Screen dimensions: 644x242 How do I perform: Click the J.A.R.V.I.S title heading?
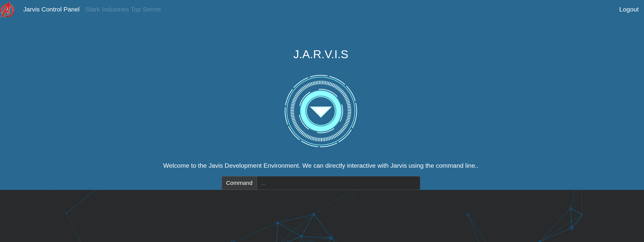tap(321, 54)
